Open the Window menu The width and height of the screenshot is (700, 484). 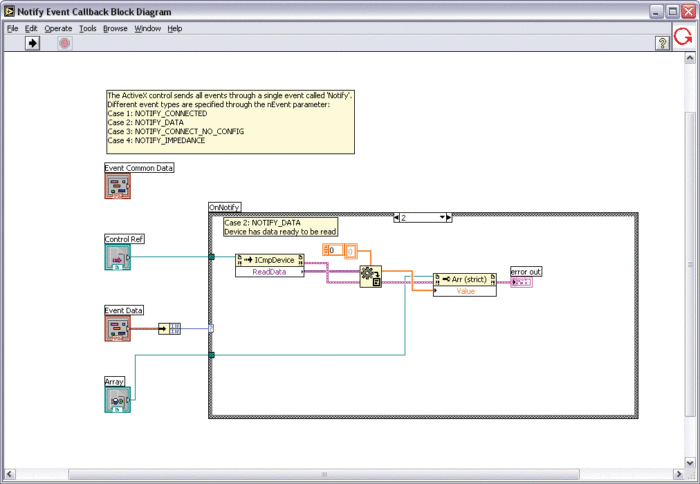point(147,29)
